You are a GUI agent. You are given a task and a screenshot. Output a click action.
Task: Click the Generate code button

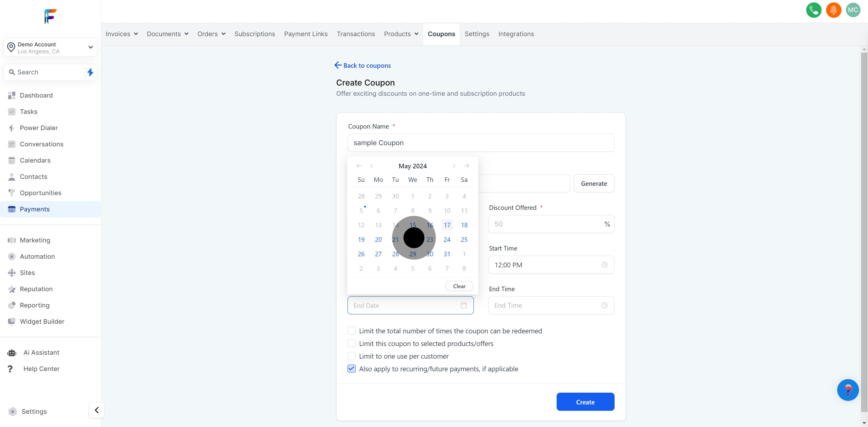[x=594, y=183]
